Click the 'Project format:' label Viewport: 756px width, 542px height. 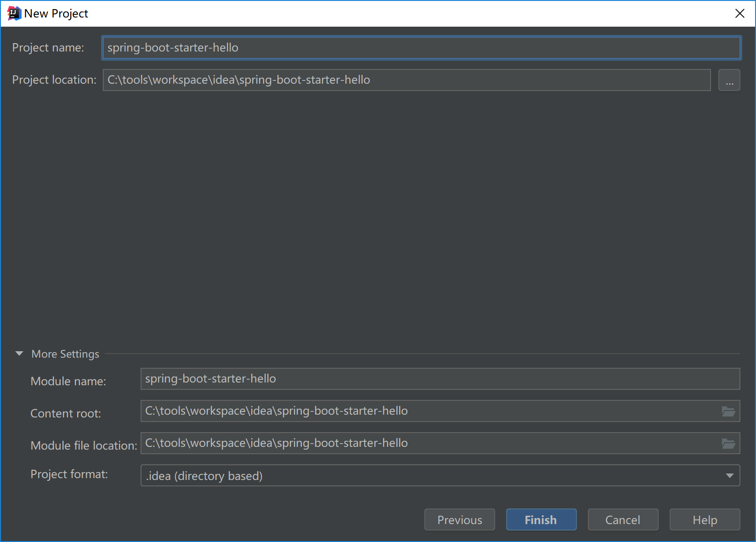pos(69,474)
